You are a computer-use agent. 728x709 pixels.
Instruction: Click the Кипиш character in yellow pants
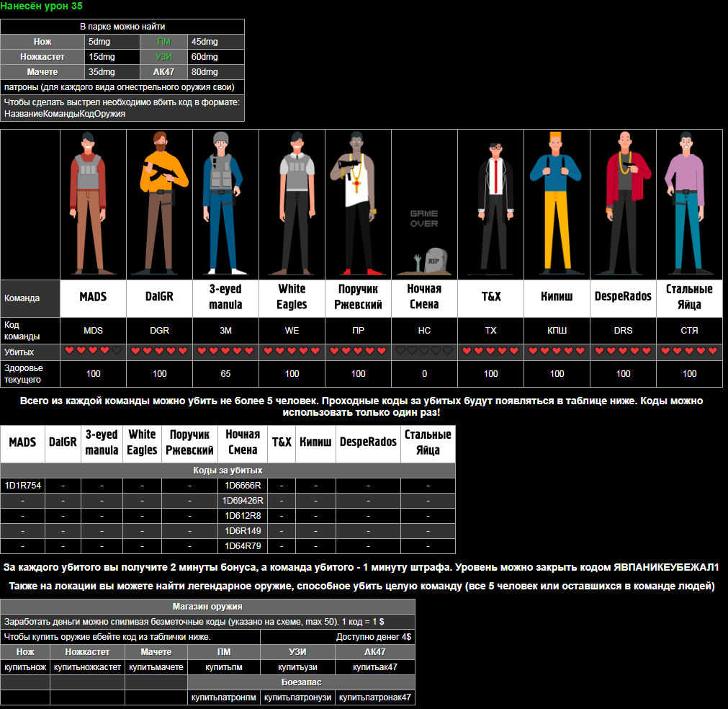point(557,204)
